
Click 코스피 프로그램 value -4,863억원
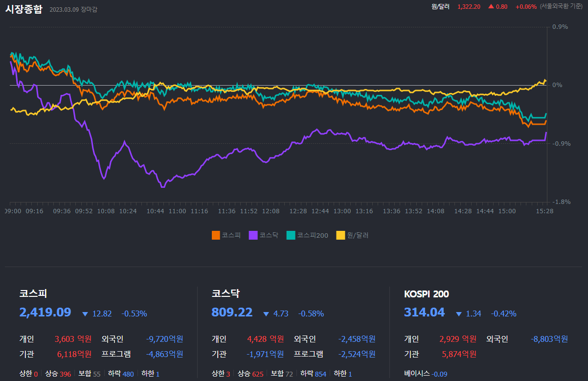point(165,354)
